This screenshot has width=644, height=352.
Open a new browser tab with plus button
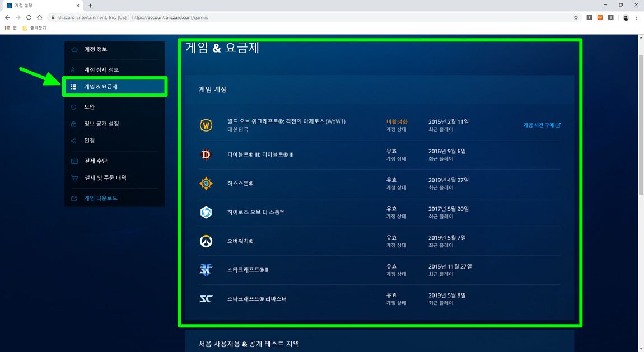tap(90, 6)
